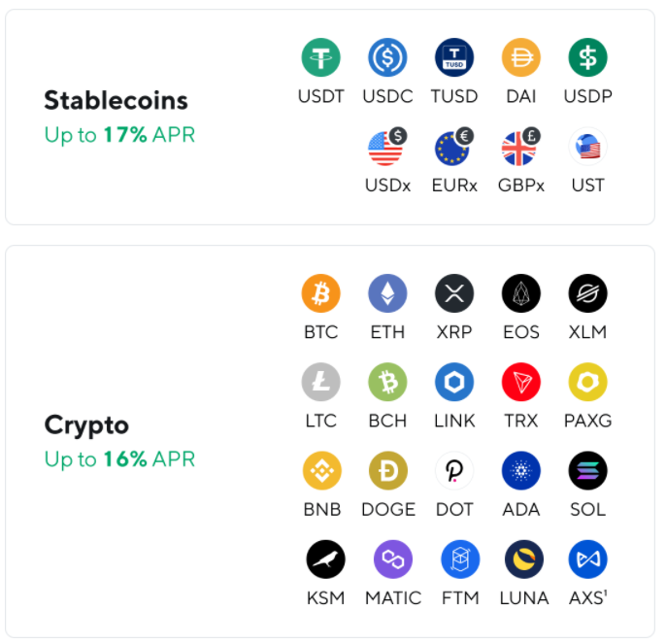Select the UST coin icon
Viewport: 666px width, 644px height.
point(587,147)
